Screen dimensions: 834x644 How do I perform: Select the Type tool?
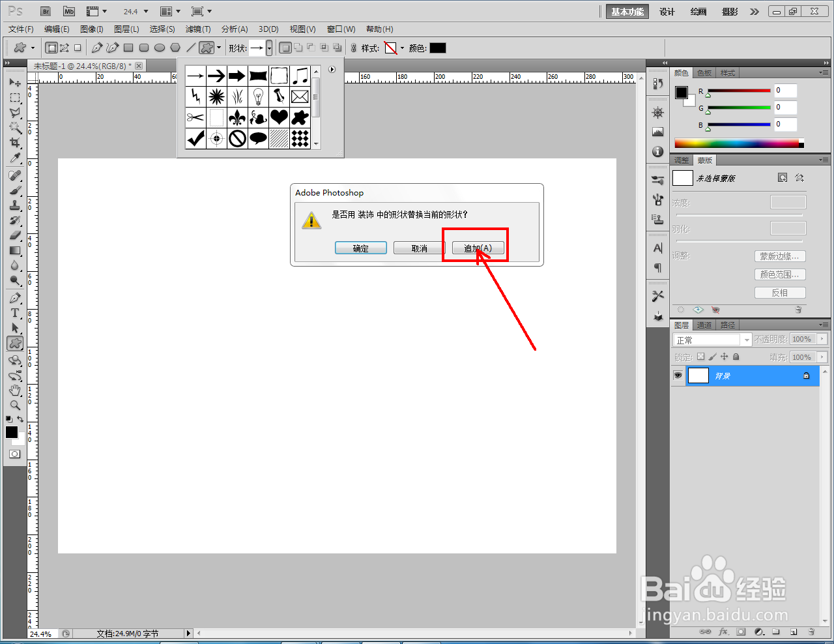click(x=15, y=313)
